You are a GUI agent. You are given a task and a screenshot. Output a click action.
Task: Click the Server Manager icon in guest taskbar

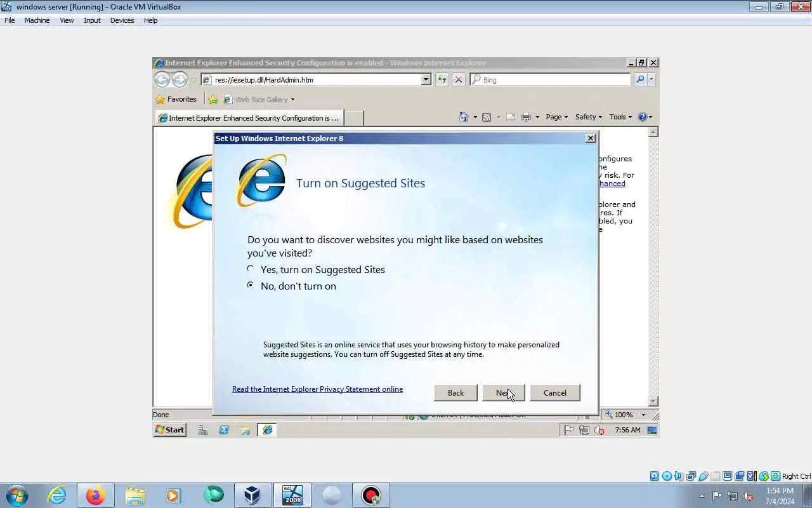[203, 430]
